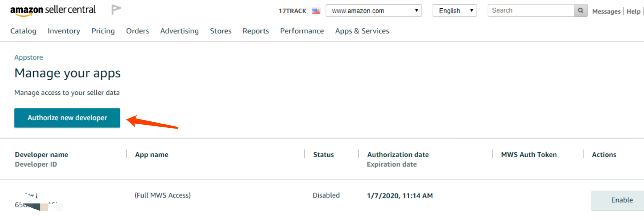Open the English language dropdown
The height and width of the screenshot is (224, 644).
tap(454, 11)
